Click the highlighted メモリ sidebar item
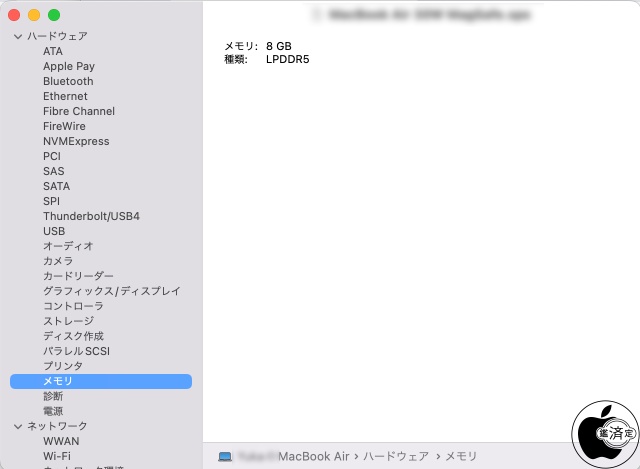This screenshot has width=640, height=469. 58,381
